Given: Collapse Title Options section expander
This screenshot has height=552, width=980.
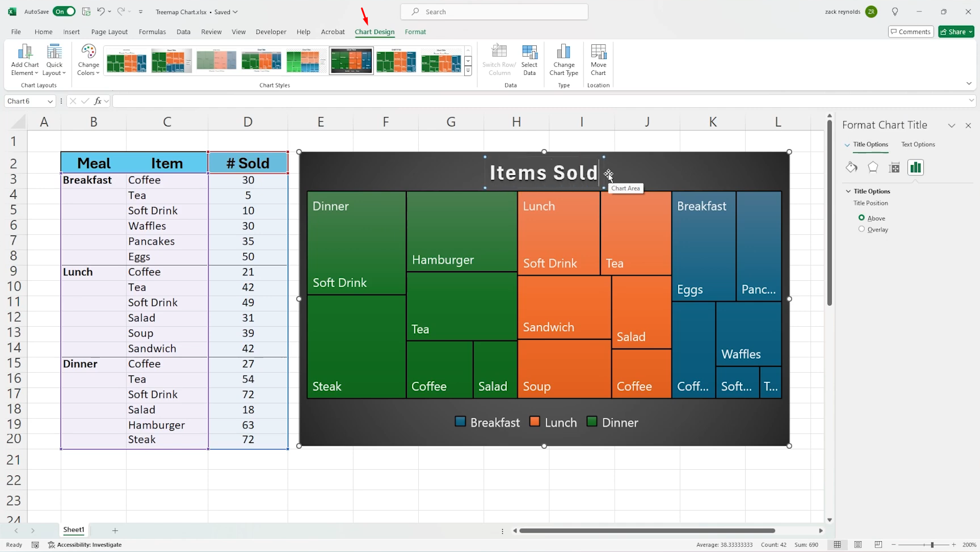Looking at the screenshot, I should click(x=848, y=191).
